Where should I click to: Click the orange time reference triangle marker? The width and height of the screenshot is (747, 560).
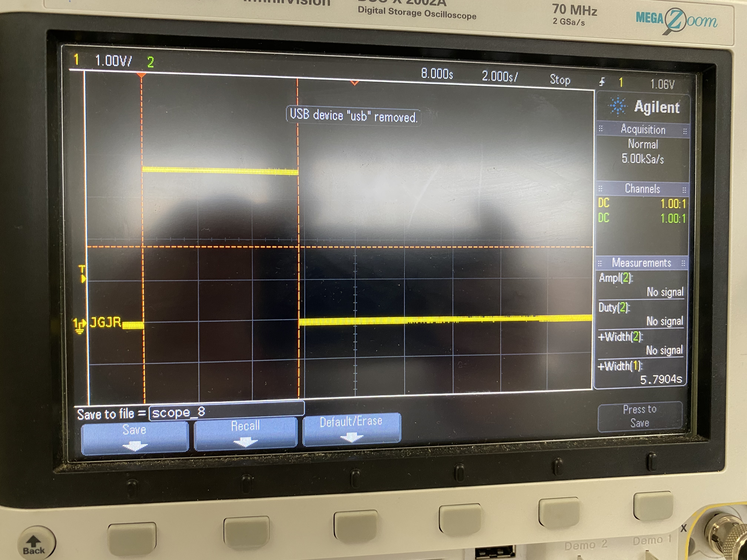(354, 83)
